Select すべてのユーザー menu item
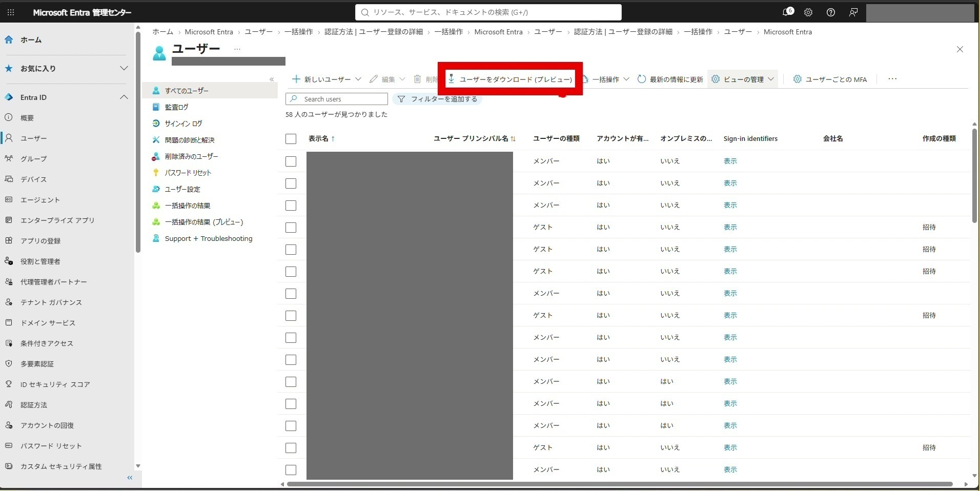Image resolution: width=980 pixels, height=491 pixels. click(x=210, y=91)
